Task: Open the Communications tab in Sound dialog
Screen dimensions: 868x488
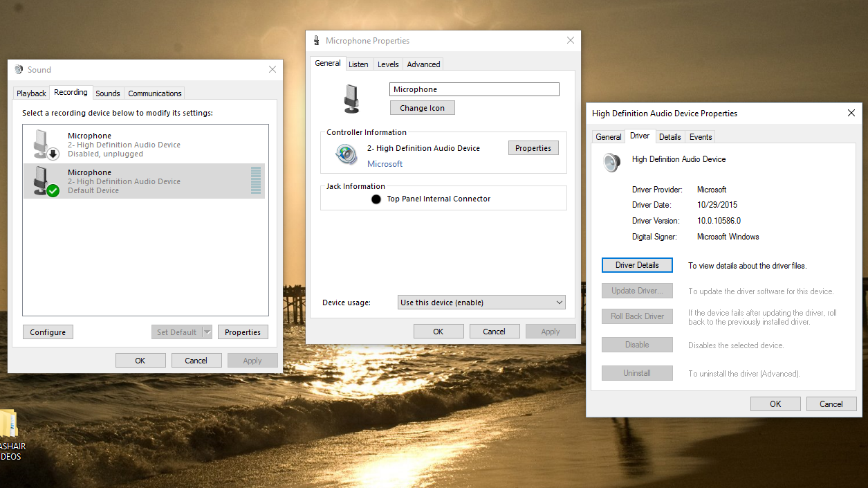Action: (x=154, y=93)
